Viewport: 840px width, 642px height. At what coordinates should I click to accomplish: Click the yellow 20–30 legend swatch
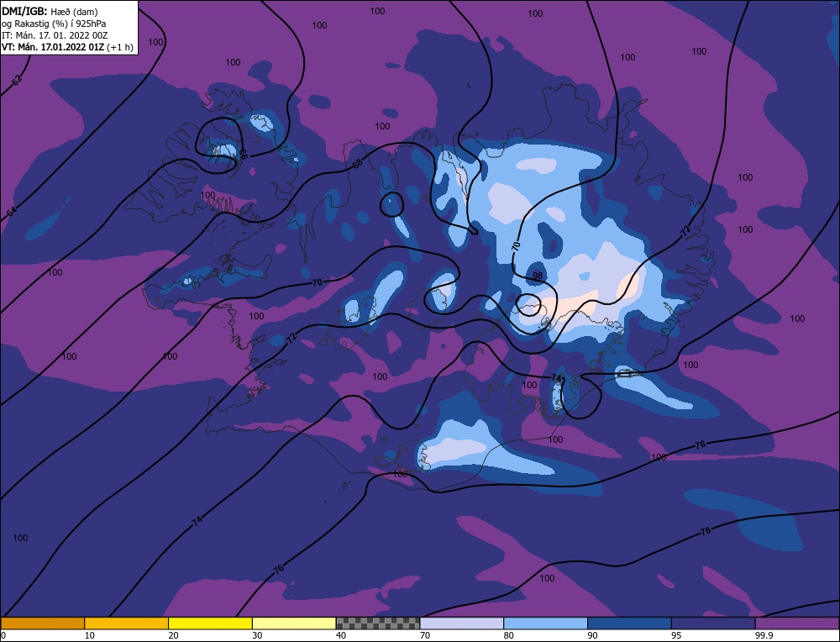point(210,624)
